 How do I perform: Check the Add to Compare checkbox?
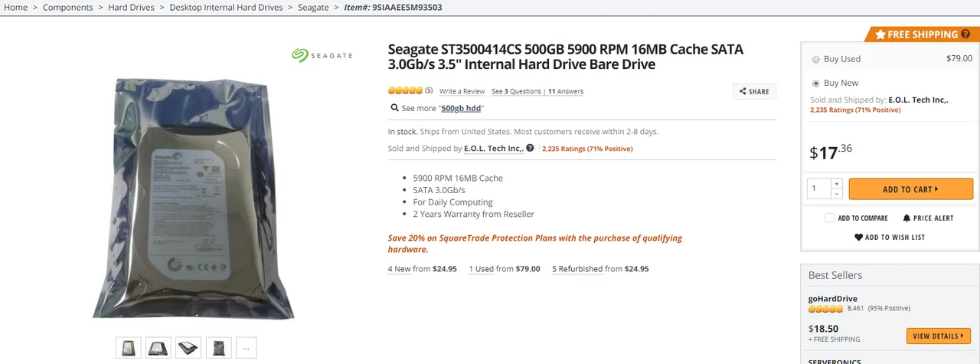pos(830,218)
